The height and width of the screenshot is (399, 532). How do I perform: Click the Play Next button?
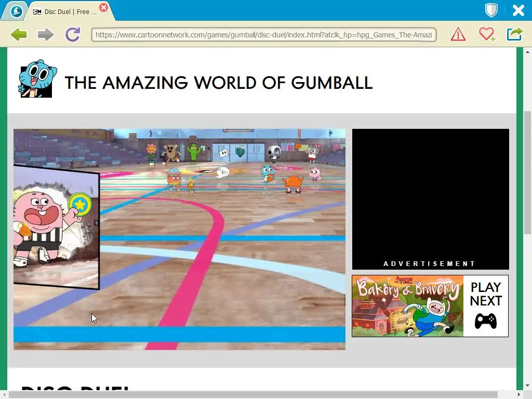click(x=486, y=306)
